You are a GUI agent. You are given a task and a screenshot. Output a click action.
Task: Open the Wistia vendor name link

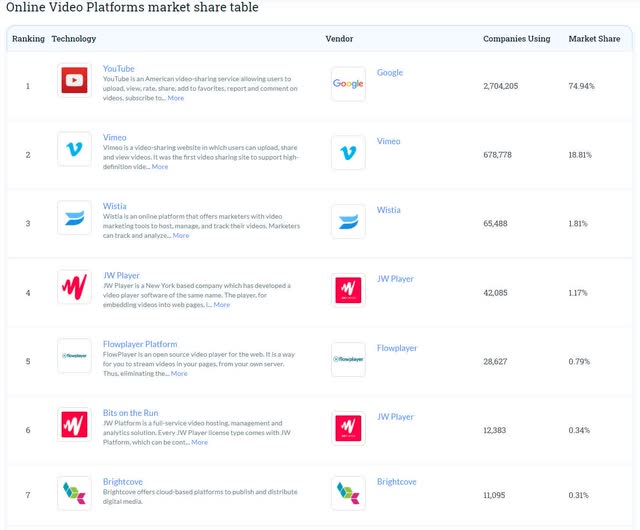(x=389, y=210)
